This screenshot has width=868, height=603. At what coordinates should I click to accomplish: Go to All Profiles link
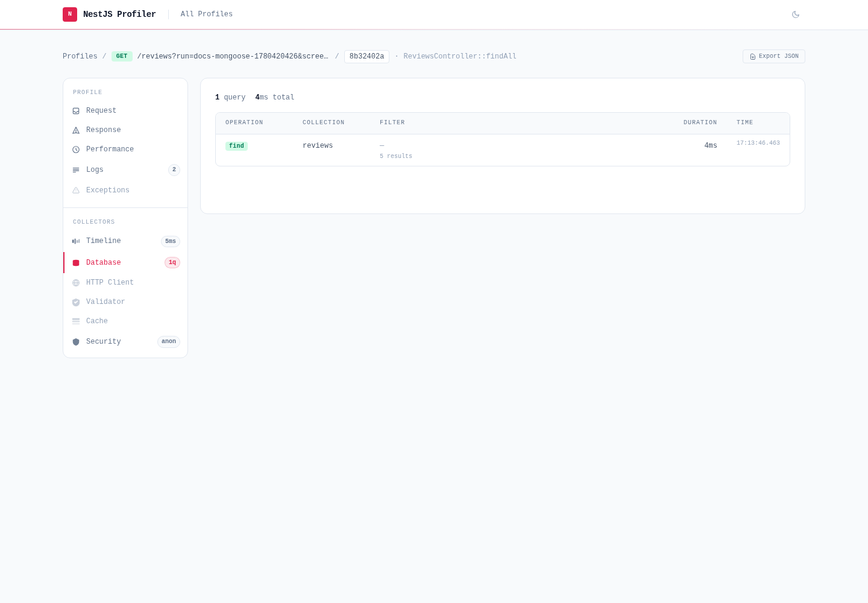[207, 14]
